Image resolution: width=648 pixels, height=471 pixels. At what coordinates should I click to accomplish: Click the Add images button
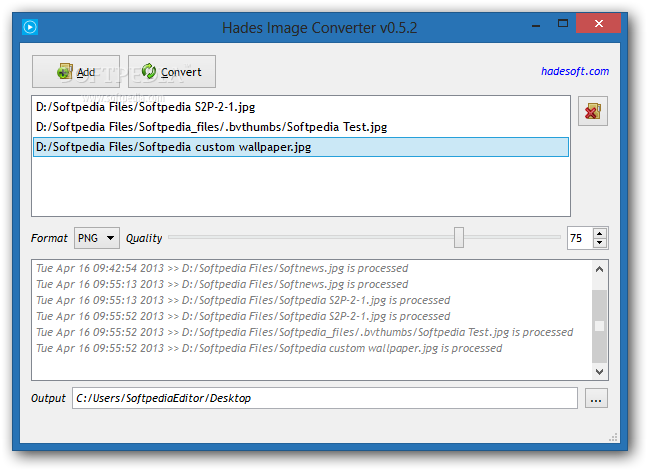coord(76,71)
